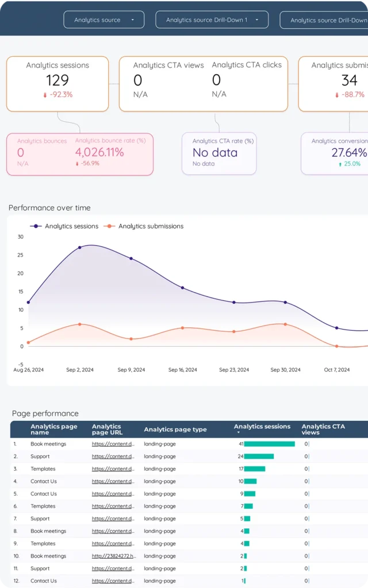Open the http://23824272.h... link in row 10
Viewport: 368px width, 588px height.
114,556
